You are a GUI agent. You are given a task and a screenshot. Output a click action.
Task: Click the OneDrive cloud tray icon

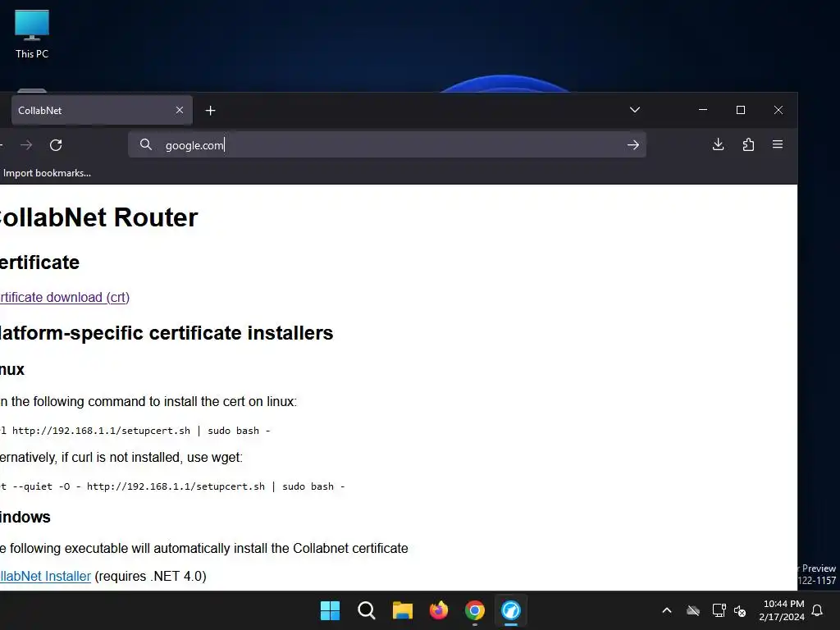(693, 610)
